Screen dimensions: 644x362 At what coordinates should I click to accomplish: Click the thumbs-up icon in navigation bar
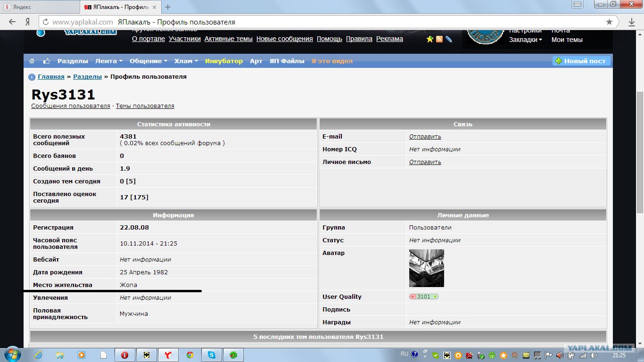coord(46,61)
